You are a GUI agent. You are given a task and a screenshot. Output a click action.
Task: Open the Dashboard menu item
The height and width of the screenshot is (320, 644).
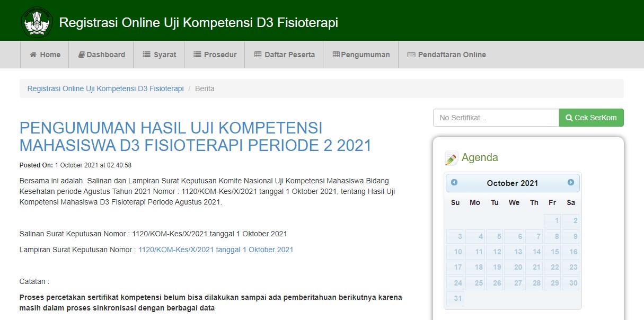tap(101, 55)
